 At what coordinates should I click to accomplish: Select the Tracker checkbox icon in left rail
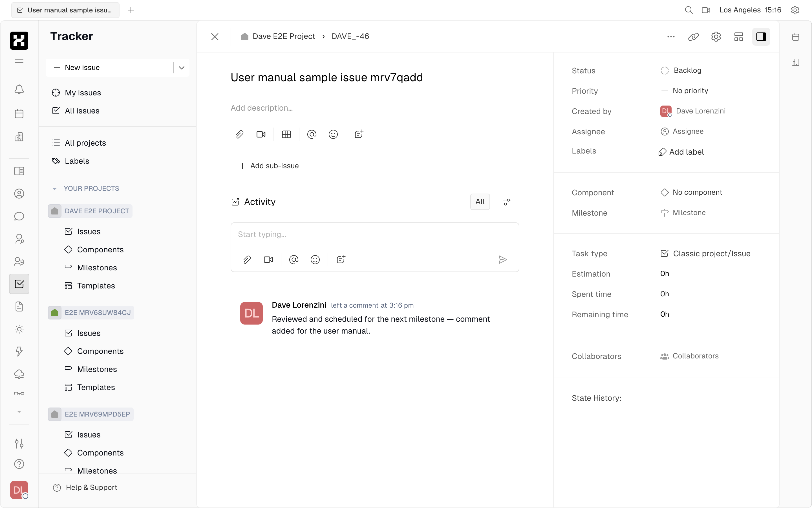(x=19, y=284)
